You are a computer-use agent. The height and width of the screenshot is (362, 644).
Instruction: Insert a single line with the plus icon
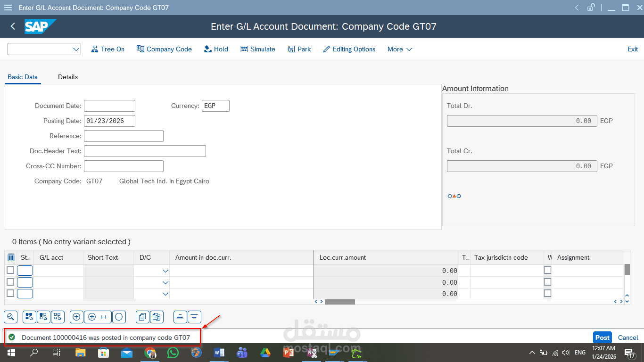[x=76, y=317]
